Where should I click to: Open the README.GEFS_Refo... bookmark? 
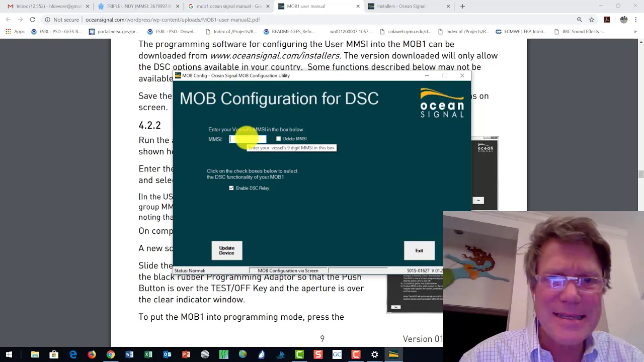(x=289, y=32)
